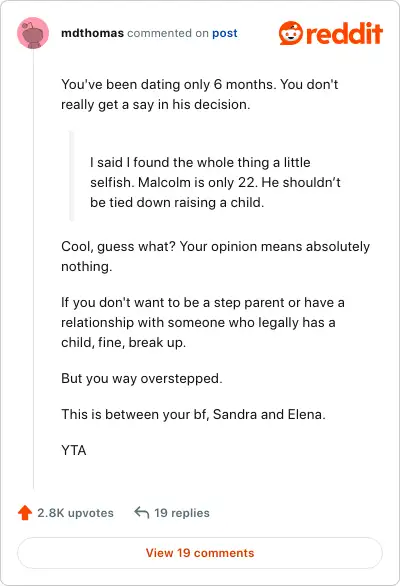The width and height of the screenshot is (400, 586).
Task: Click the 2.8K upvotes count
Action: coord(75,513)
